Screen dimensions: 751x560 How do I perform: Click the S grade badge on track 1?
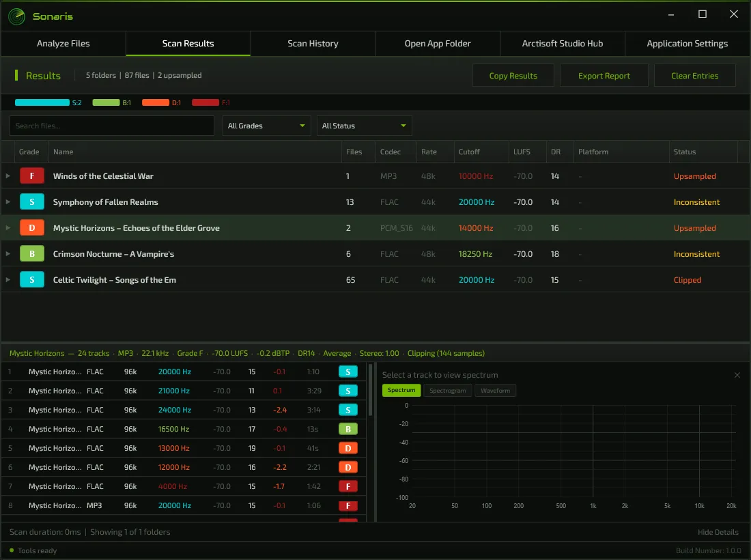[348, 372]
